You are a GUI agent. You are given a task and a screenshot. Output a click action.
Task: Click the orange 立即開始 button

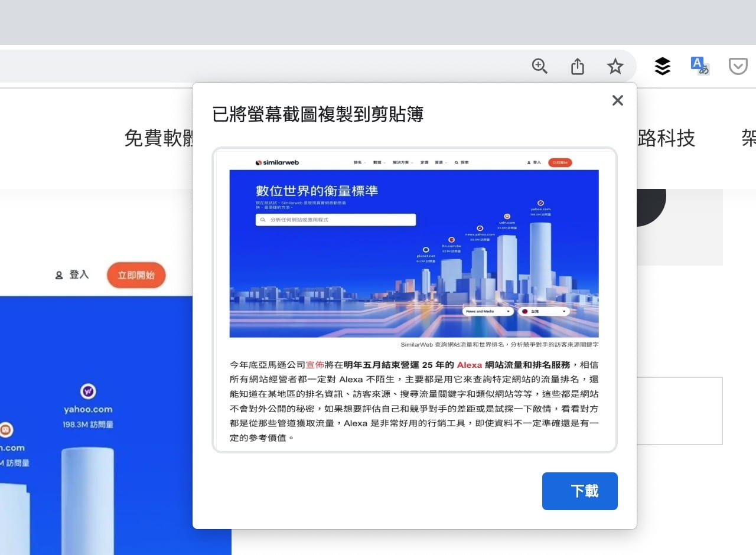pos(136,275)
